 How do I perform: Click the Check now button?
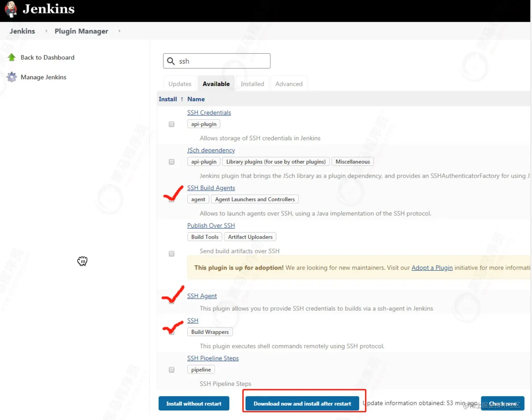tap(503, 404)
